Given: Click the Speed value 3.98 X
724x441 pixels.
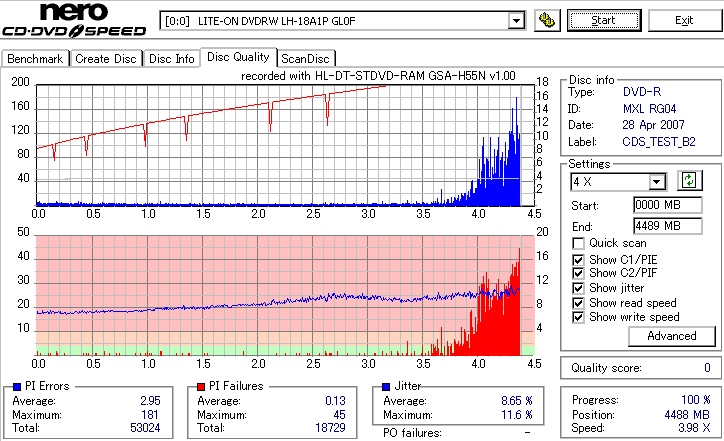Looking at the screenshot, I should click(x=694, y=428).
